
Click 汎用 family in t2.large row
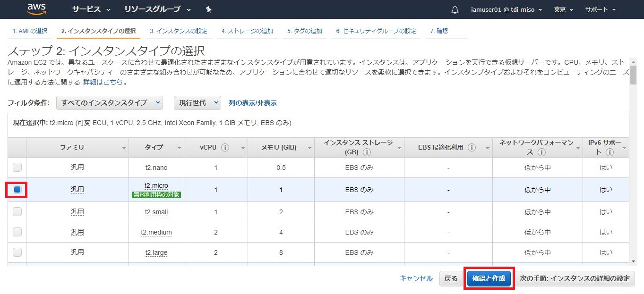click(77, 252)
